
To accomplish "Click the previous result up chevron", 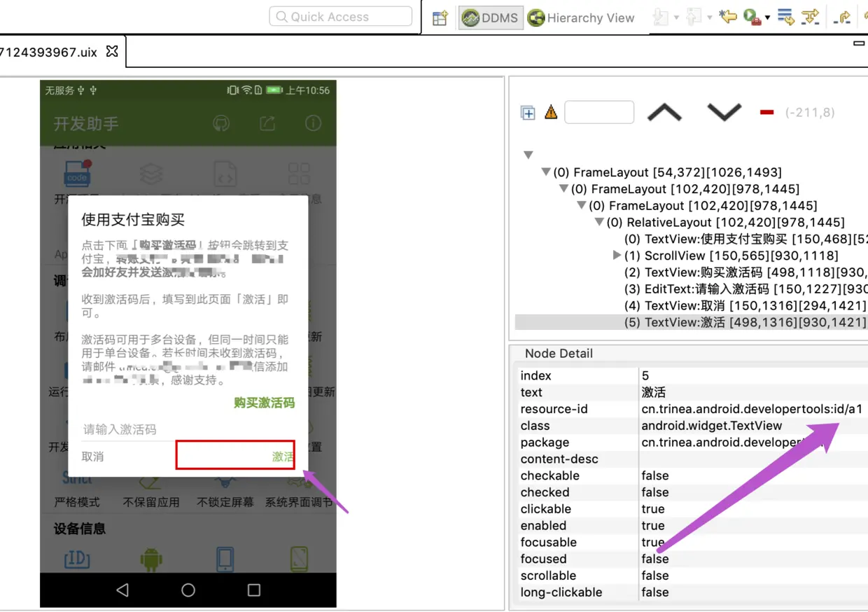I will click(x=664, y=113).
